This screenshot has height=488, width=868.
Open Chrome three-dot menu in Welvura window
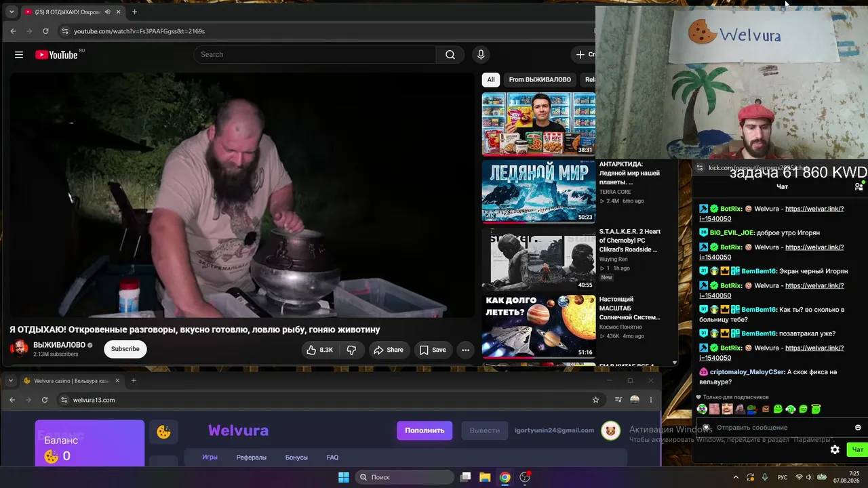point(651,400)
